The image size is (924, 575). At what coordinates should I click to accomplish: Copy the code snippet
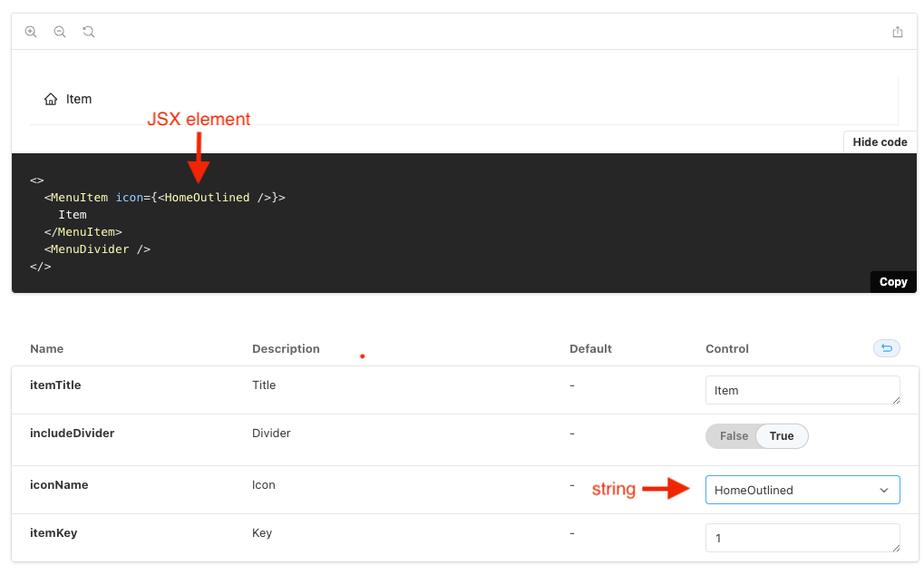pos(893,282)
